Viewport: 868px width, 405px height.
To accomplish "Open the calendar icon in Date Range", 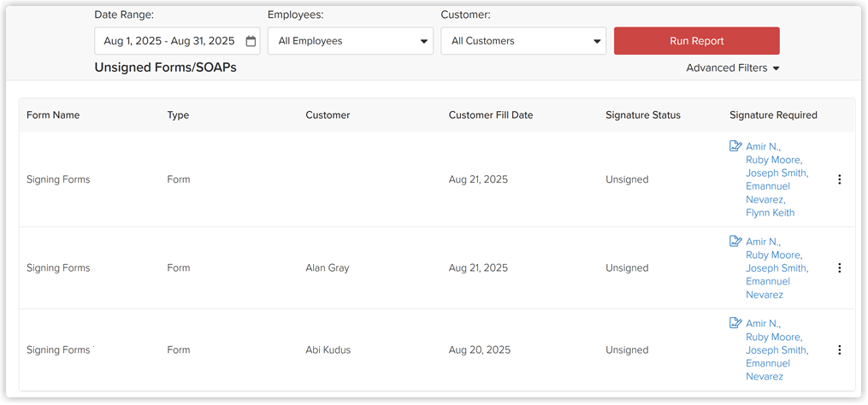I will [251, 41].
